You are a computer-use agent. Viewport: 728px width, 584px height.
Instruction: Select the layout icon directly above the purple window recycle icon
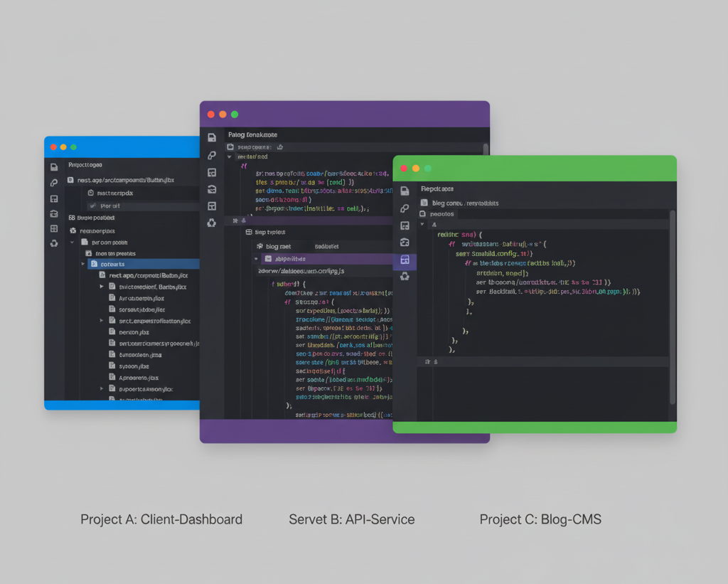pyautogui.click(x=212, y=206)
